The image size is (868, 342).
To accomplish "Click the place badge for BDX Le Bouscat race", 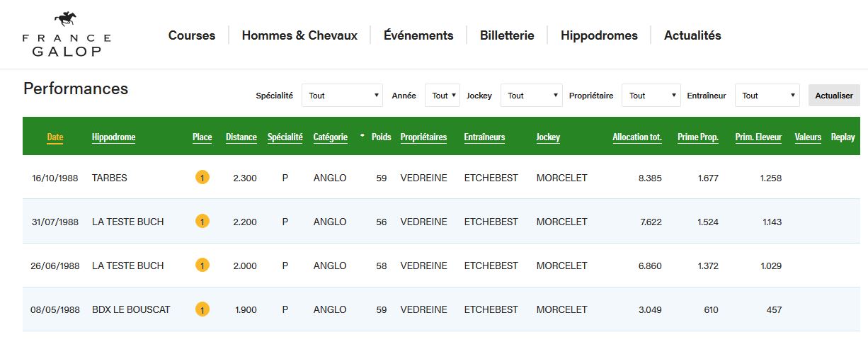I will tap(202, 309).
